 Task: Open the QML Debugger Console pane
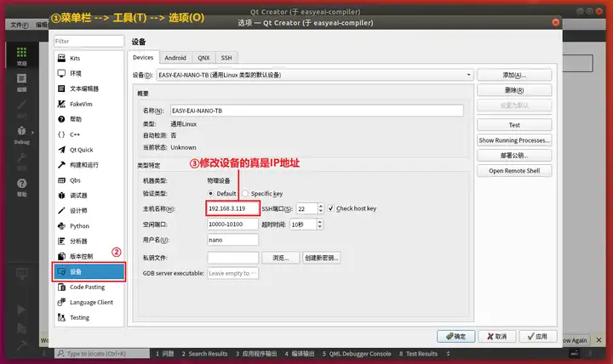[357, 354]
